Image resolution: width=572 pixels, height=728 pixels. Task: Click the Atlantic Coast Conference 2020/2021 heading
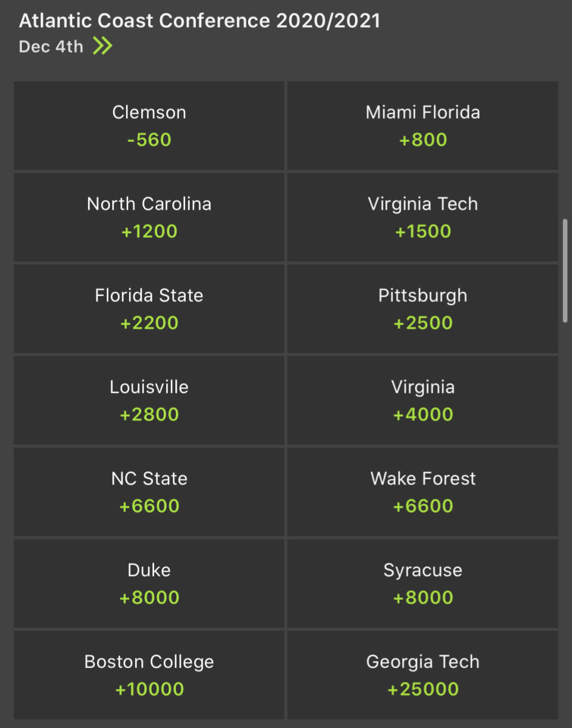(x=200, y=20)
